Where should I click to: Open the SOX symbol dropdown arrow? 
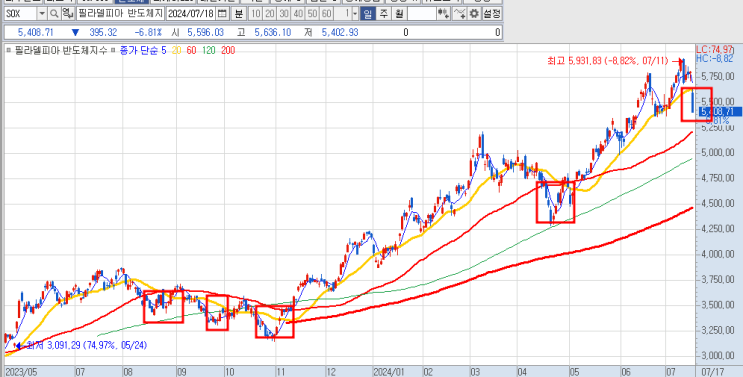[x=42, y=14]
